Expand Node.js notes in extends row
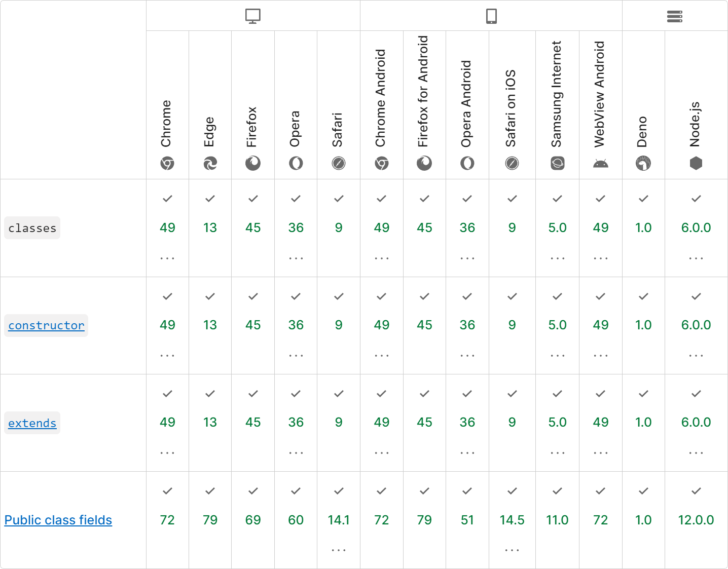 coord(696,453)
